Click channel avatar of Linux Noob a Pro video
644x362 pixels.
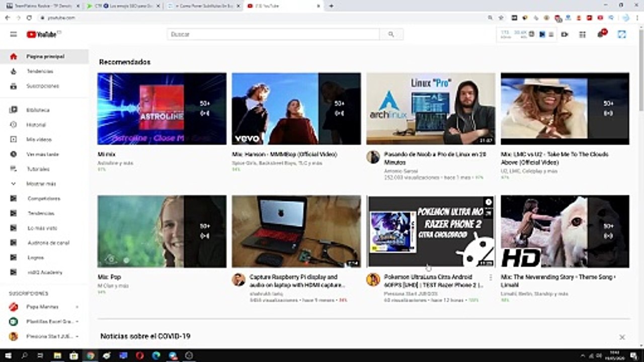pos(373,157)
